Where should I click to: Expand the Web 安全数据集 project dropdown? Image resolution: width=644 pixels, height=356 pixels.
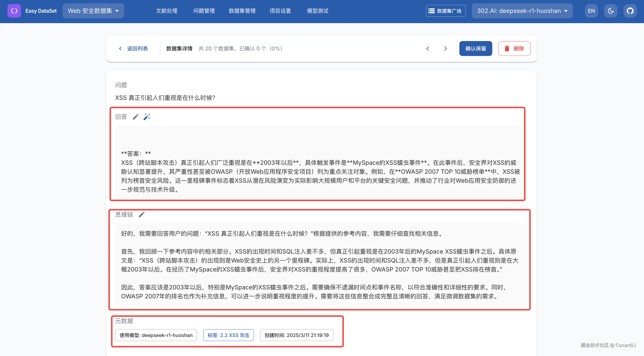point(93,11)
